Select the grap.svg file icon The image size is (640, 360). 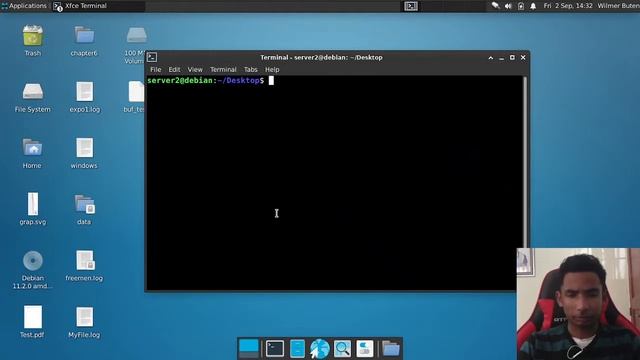coord(33,204)
